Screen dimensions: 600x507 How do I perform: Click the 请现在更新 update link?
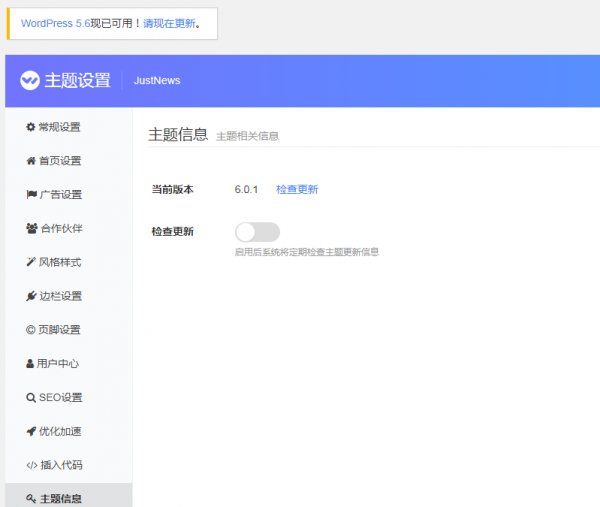coord(168,23)
